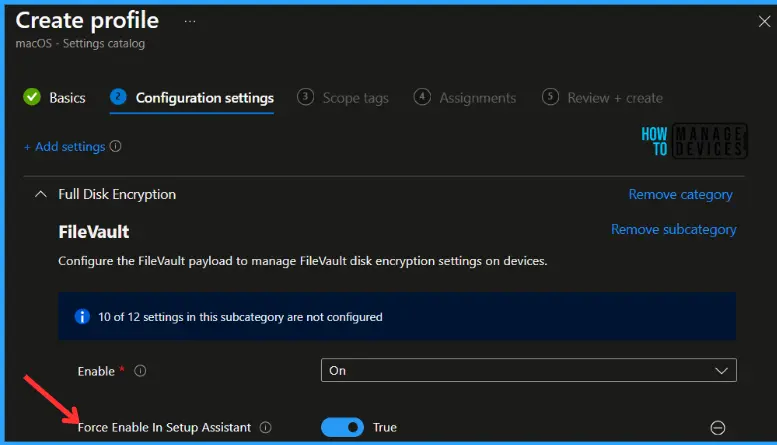Switch to the Scope tags step
The width and height of the screenshot is (777, 445).
(x=343, y=98)
